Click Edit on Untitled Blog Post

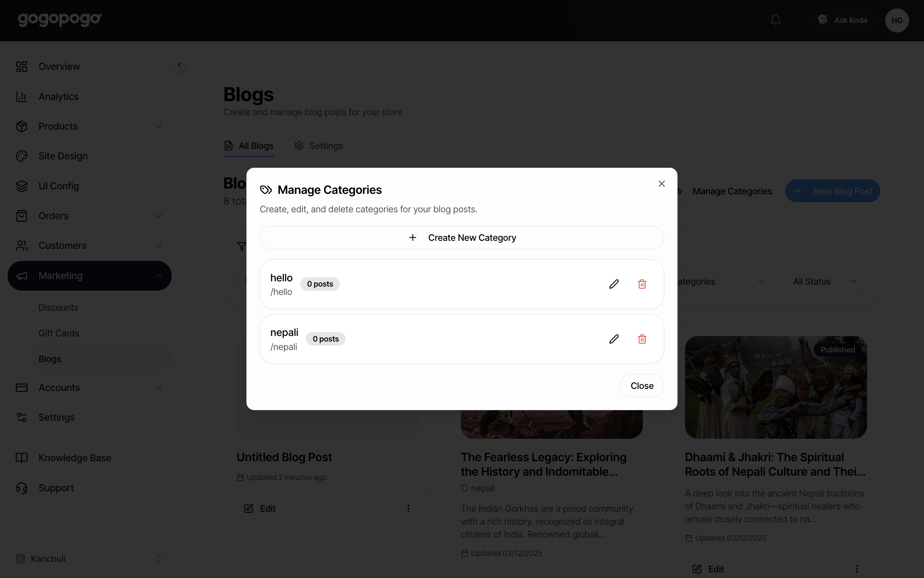coord(259,509)
